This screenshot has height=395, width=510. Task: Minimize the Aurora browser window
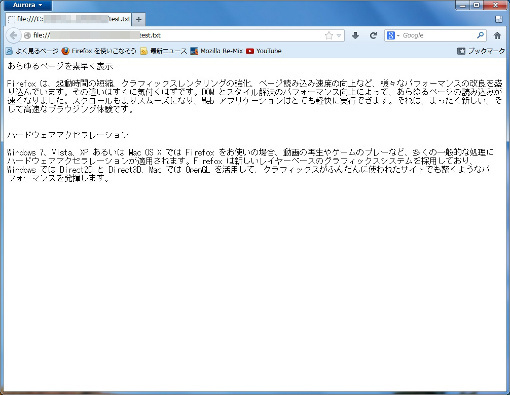[x=463, y=5]
